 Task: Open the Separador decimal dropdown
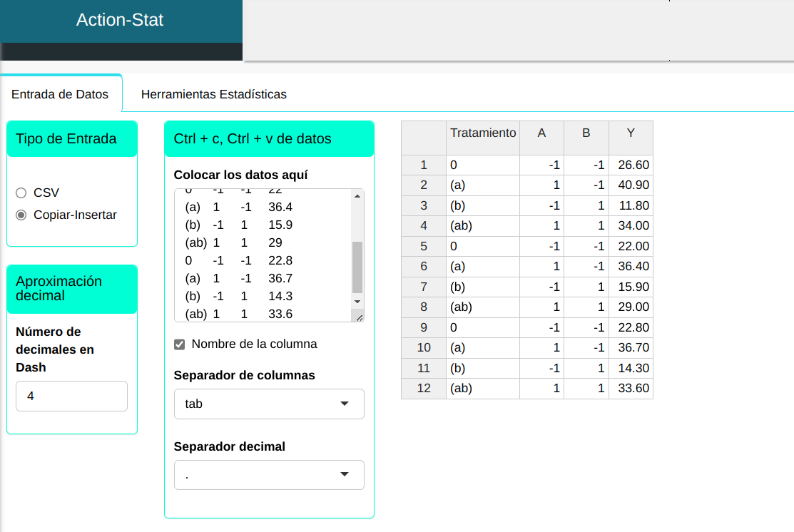coord(269,475)
